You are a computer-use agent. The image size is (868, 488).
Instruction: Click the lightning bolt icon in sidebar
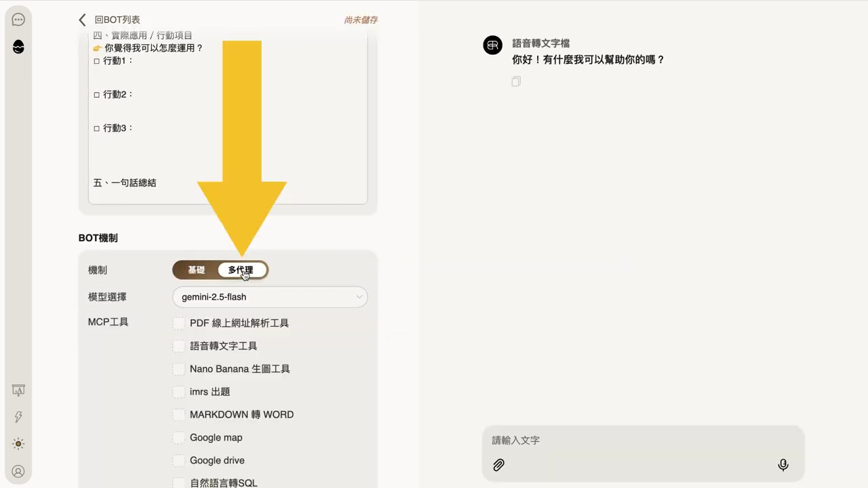(x=18, y=417)
